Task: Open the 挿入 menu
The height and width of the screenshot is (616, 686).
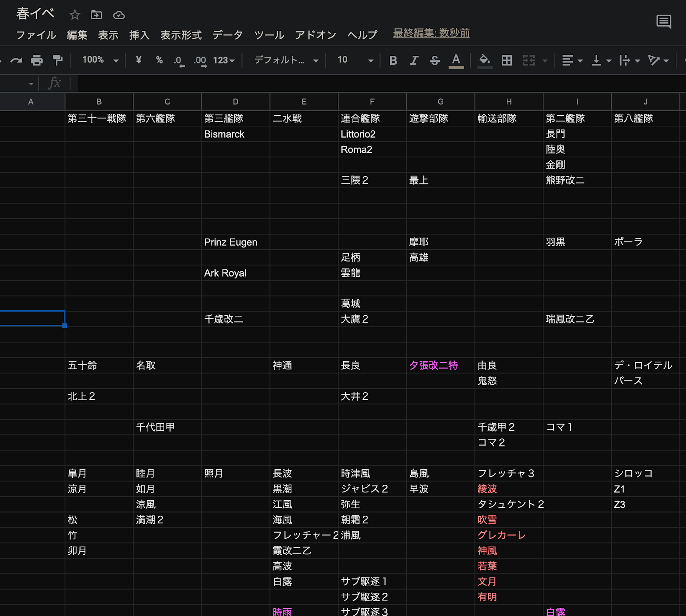Action: (x=139, y=35)
